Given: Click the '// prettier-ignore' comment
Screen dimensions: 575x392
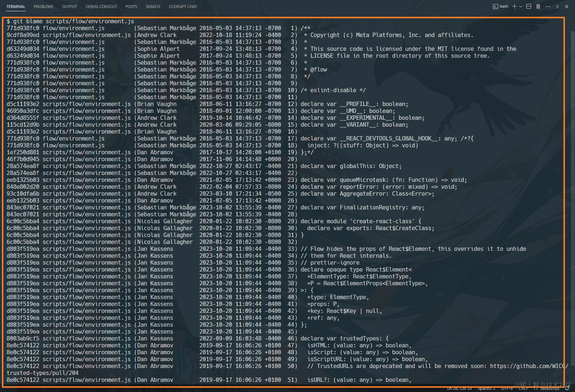Looking at the screenshot, I should pos(330,263).
